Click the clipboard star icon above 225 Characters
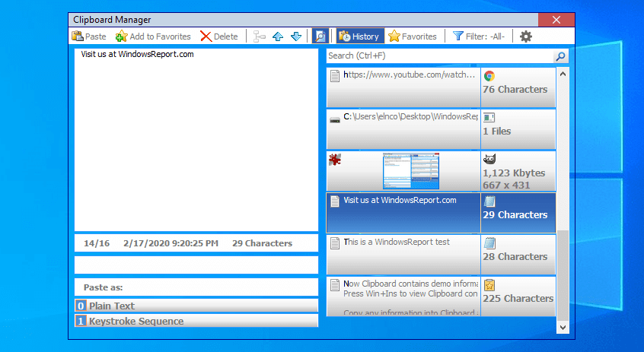This screenshot has height=352, width=644. click(489, 285)
